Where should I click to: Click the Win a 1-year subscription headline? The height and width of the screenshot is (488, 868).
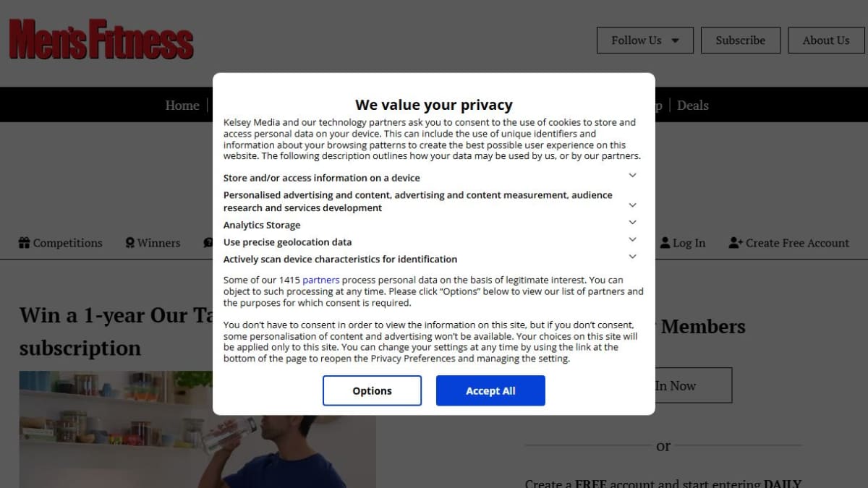pos(116,331)
